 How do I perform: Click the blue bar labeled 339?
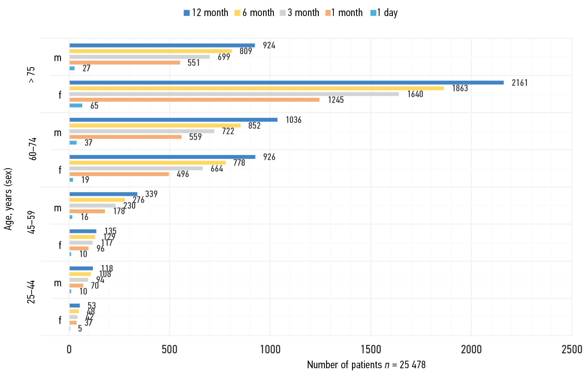(x=103, y=194)
